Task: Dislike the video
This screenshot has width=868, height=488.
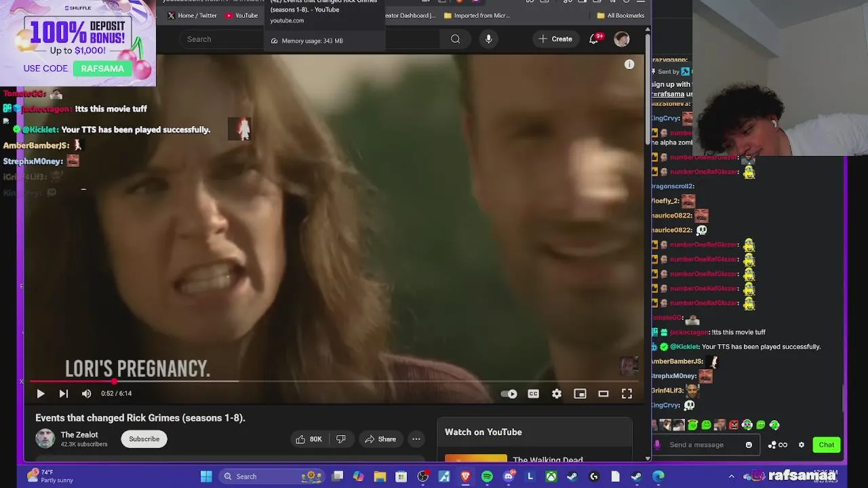Action: pos(341,439)
